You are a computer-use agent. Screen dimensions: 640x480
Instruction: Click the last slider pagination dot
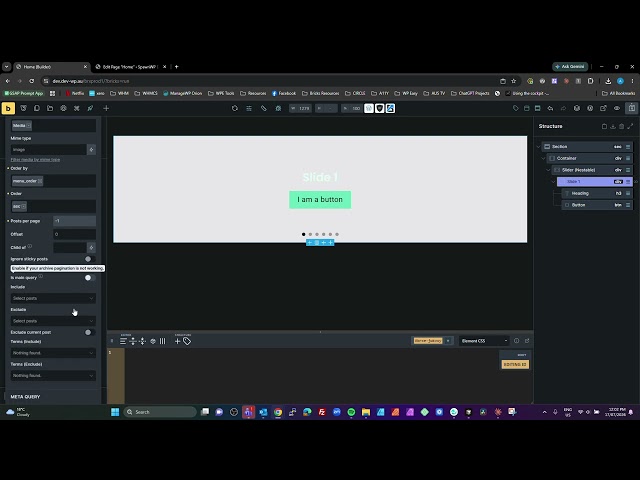click(x=337, y=235)
